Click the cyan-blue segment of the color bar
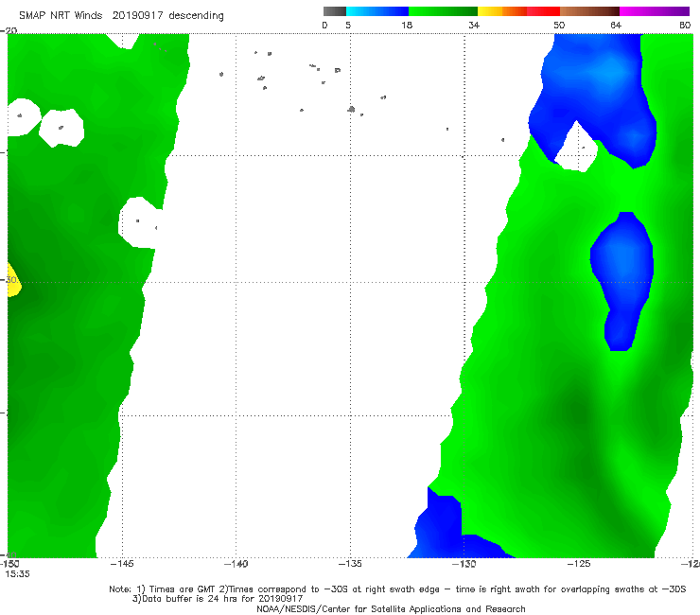 (x=377, y=11)
